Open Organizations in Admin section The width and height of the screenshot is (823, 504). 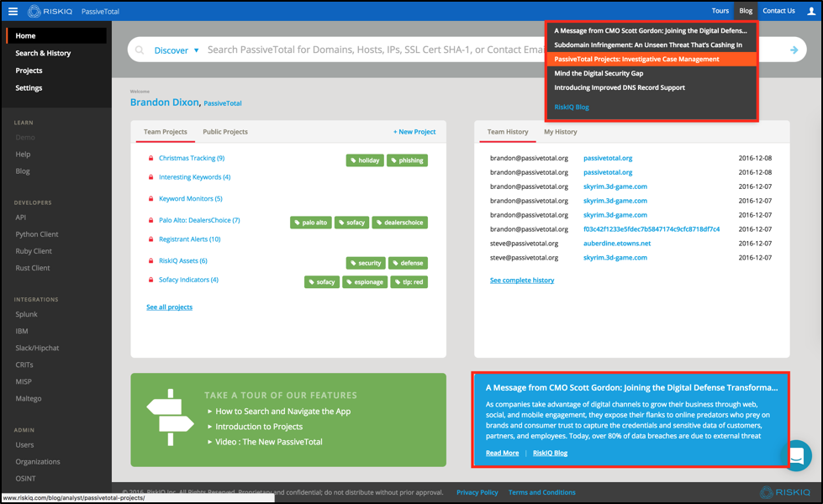(x=38, y=461)
